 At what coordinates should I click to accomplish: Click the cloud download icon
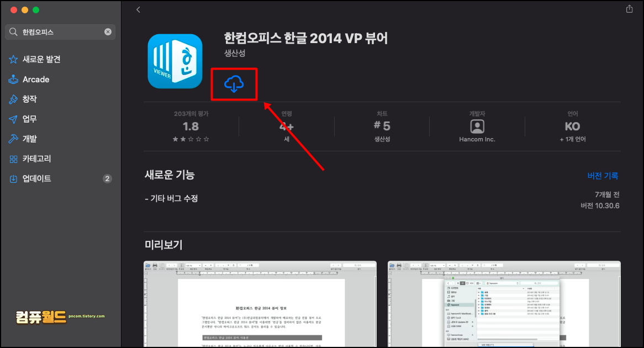[x=234, y=84]
